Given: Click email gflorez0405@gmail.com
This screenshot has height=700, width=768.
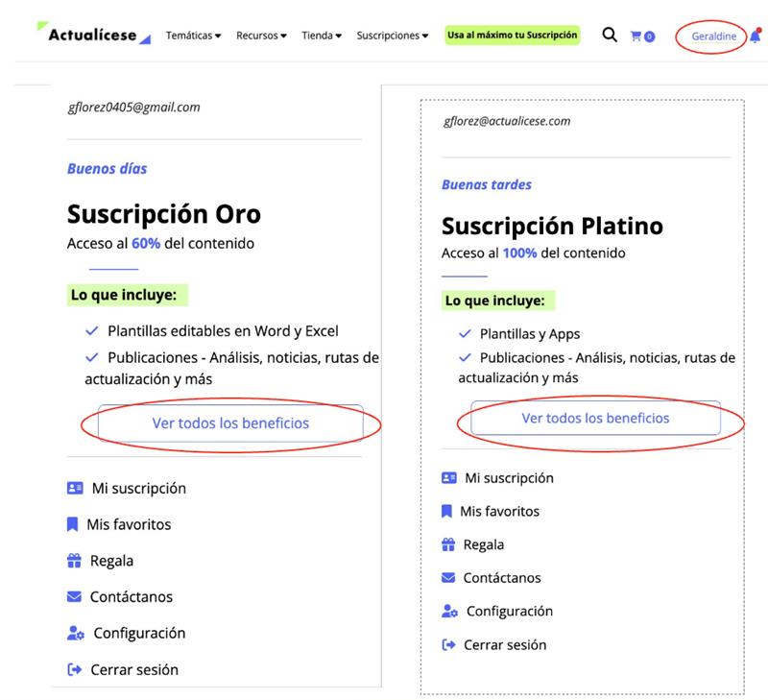Looking at the screenshot, I should pos(133,107).
